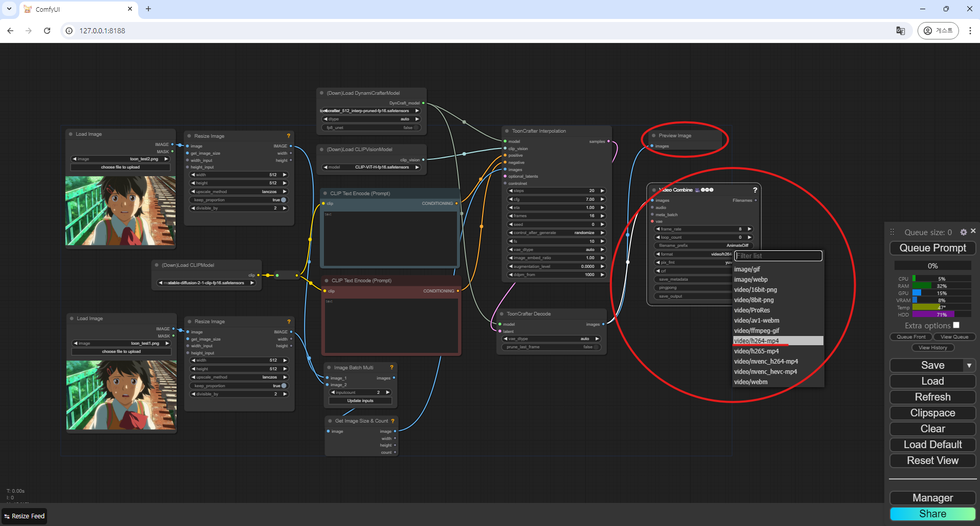The width and height of the screenshot is (980, 526).
Task: Open the Save button dropdown arrow
Action: tap(969, 366)
